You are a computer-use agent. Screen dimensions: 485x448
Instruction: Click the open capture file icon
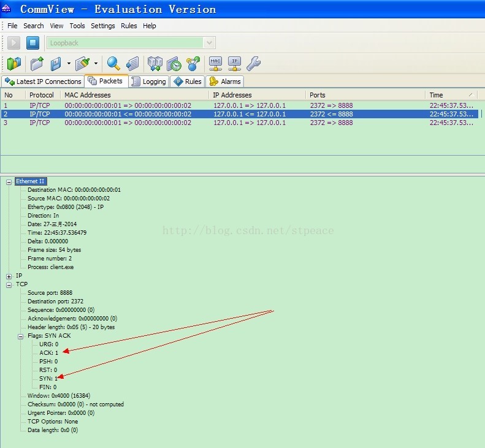coord(37,64)
